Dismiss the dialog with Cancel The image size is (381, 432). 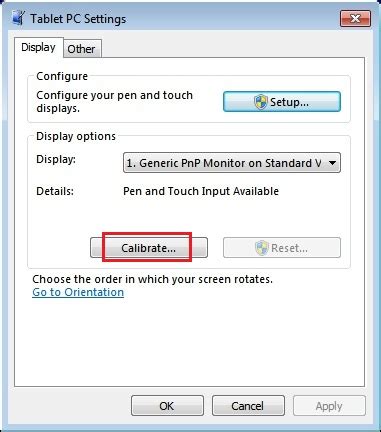click(x=248, y=406)
